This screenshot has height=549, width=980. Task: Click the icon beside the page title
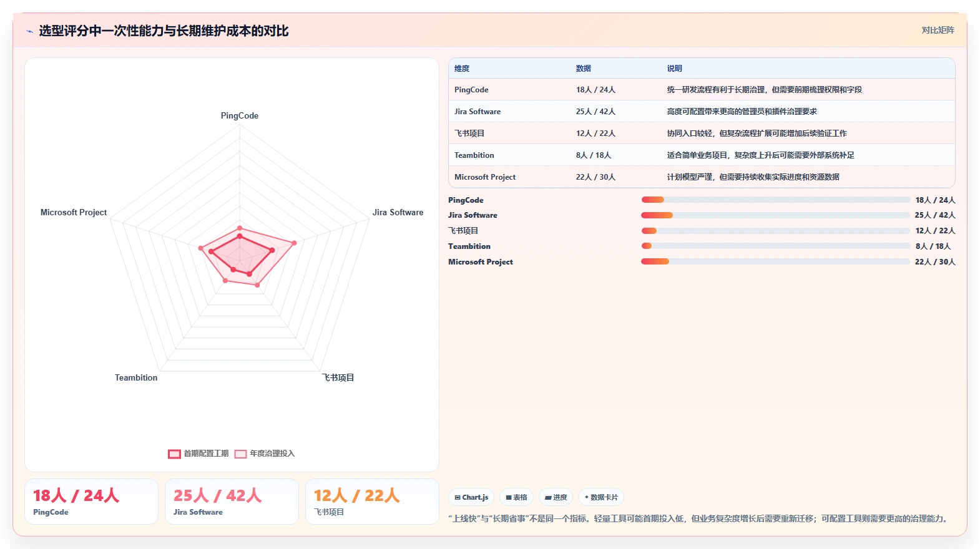(x=29, y=31)
